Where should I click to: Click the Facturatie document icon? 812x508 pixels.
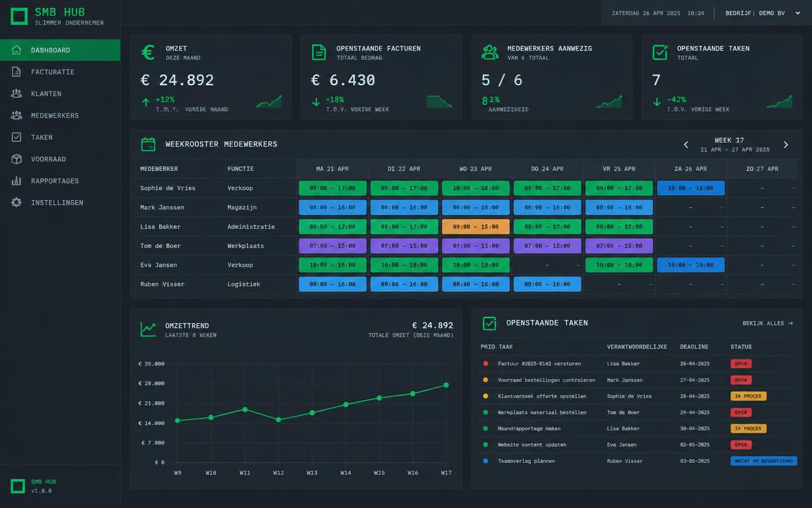16,72
